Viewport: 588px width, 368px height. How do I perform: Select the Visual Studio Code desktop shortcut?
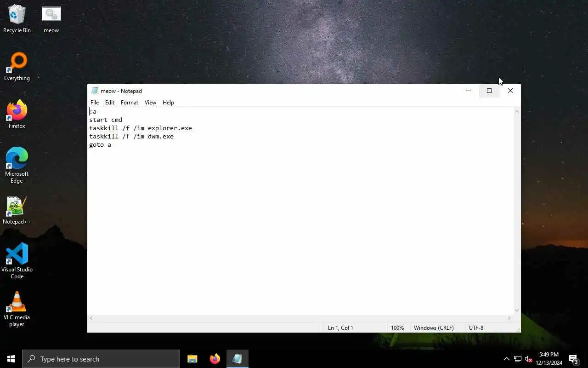coord(17,261)
